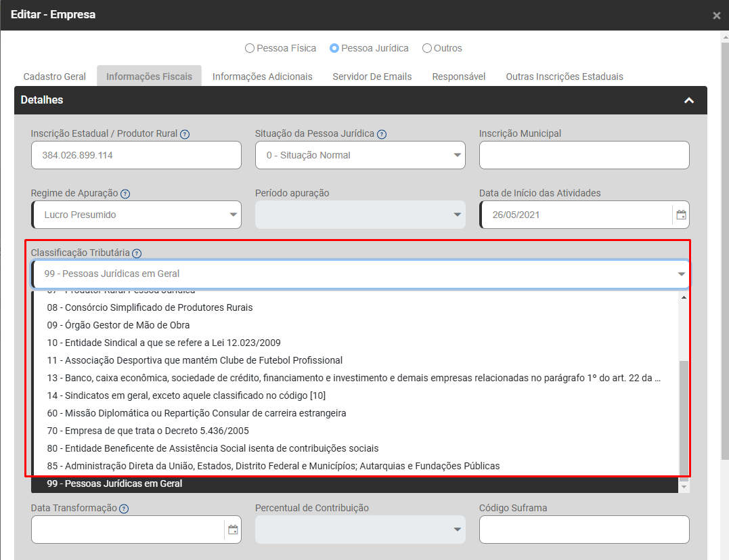
Task: Click the Inscrição Municipal input field
Action: (583, 155)
